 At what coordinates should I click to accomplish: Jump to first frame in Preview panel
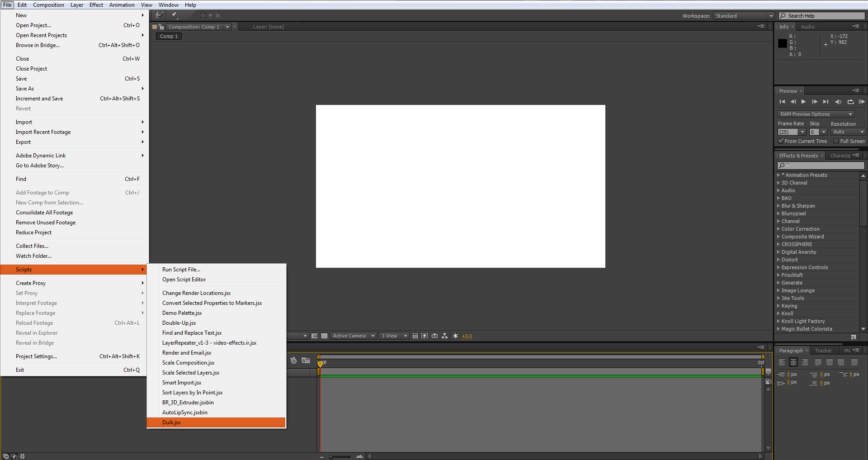click(782, 102)
